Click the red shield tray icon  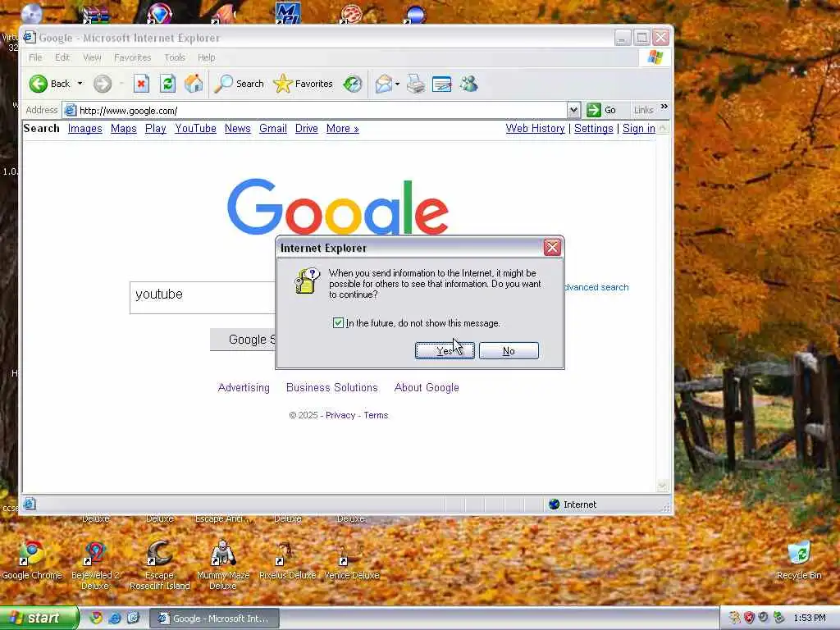point(748,619)
